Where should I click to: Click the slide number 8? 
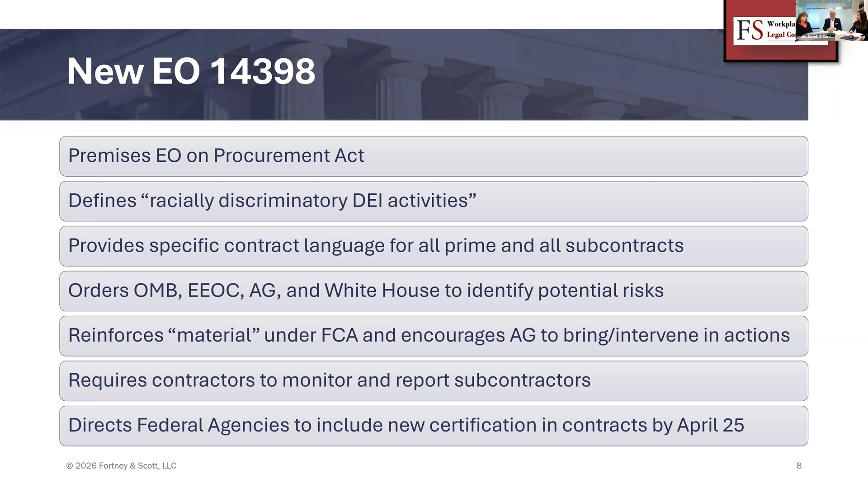click(x=799, y=465)
